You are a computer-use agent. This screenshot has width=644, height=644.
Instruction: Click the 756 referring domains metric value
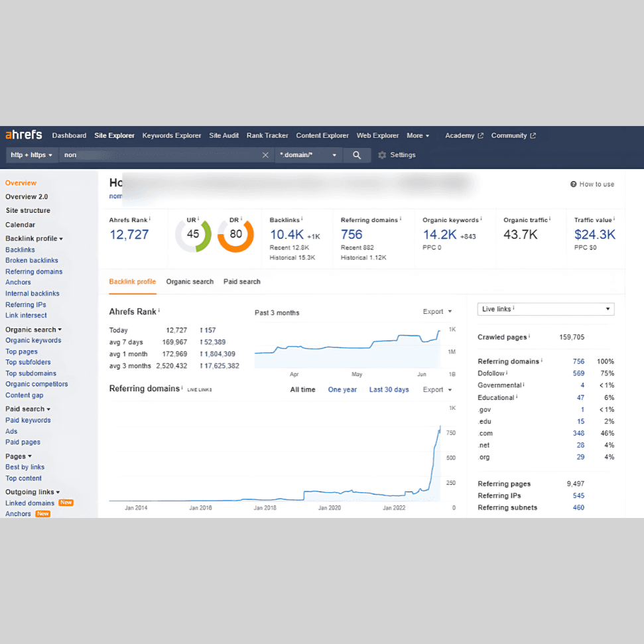tap(352, 235)
